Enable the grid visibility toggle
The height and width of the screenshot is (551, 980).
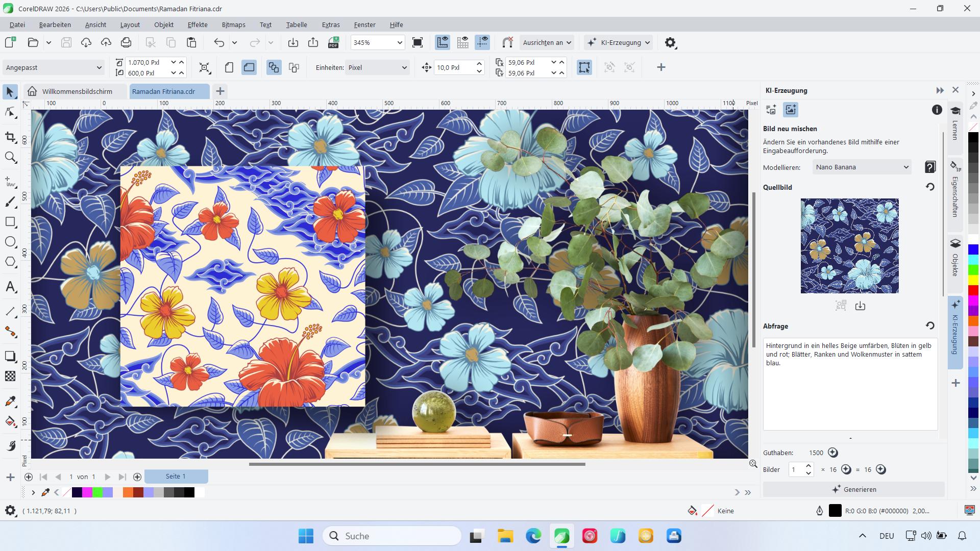coord(463,42)
